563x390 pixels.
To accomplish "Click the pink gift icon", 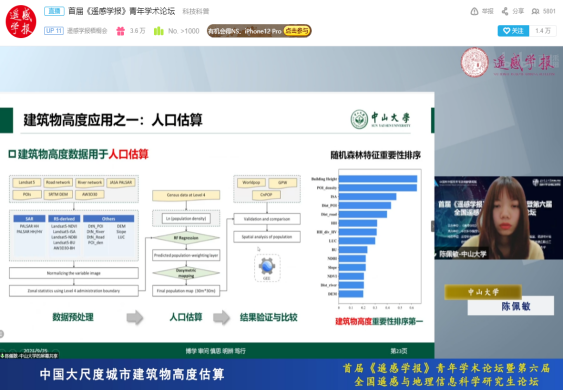I will pyautogui.click(x=120, y=31).
